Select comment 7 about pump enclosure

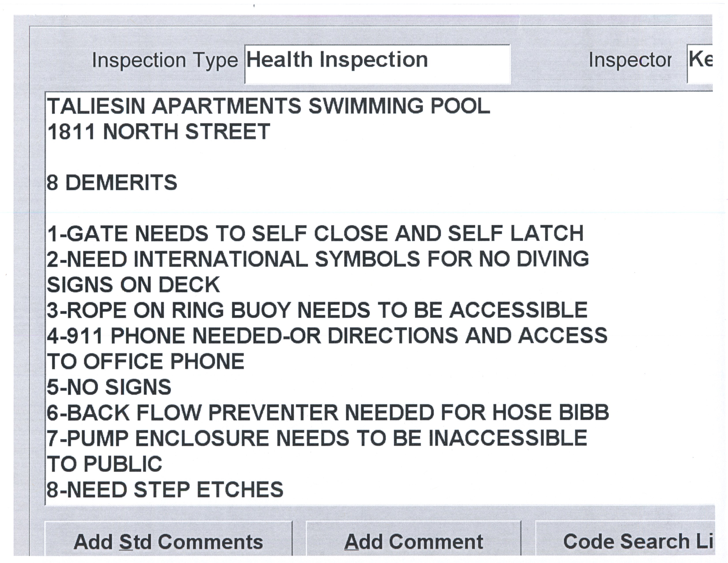pos(317,438)
